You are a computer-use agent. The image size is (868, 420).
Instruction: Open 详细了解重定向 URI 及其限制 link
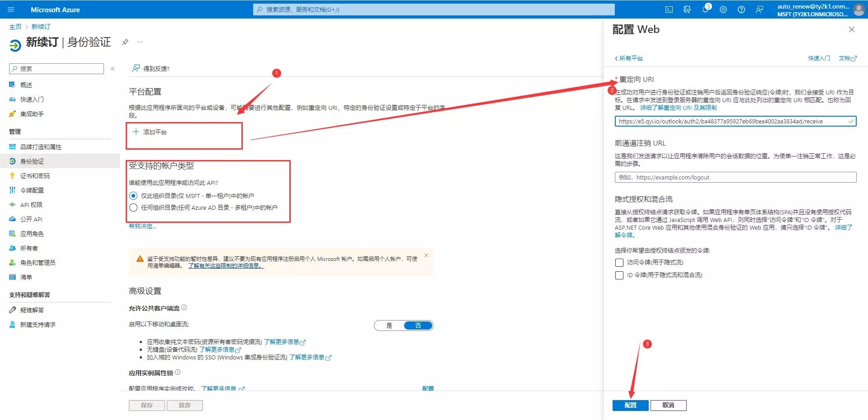coord(678,108)
